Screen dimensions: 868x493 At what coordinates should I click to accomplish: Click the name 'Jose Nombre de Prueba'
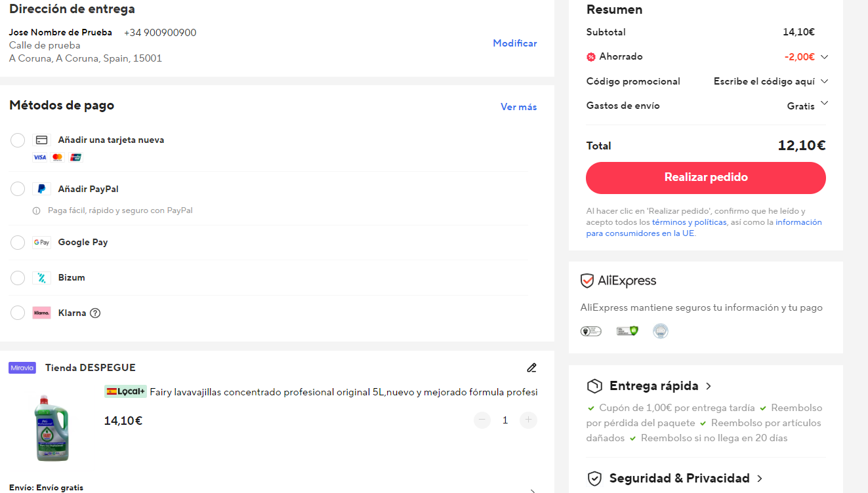point(60,33)
